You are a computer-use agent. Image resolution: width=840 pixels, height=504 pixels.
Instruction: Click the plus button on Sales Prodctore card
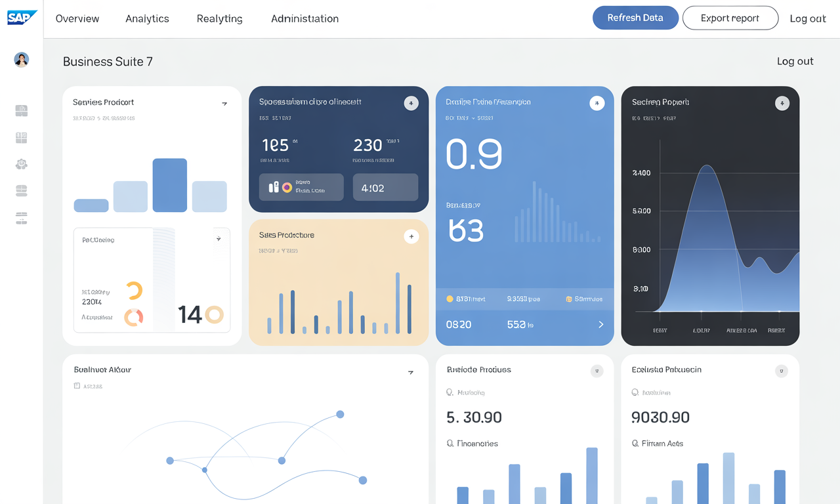(x=411, y=236)
